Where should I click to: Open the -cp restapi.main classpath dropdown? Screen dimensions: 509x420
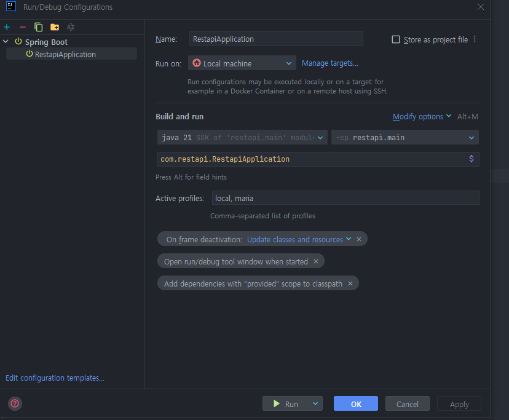pos(404,137)
